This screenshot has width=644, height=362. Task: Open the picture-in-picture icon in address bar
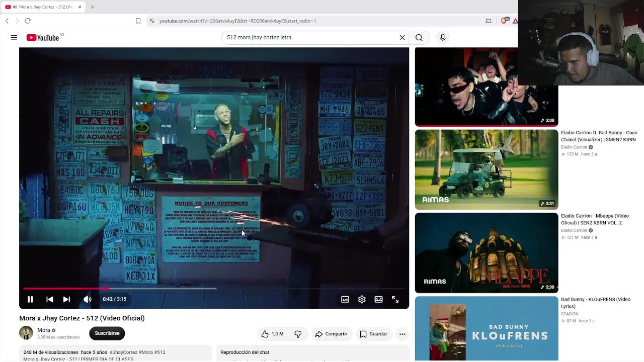488,21
